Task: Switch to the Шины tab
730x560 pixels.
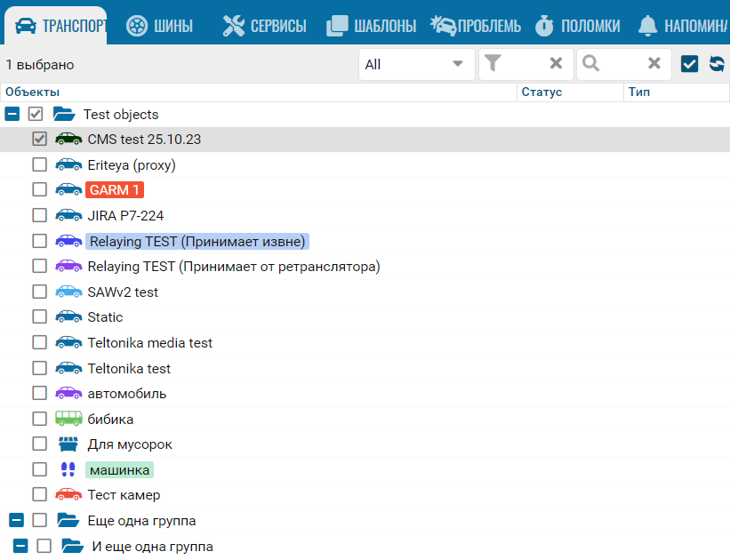Action: point(160,26)
